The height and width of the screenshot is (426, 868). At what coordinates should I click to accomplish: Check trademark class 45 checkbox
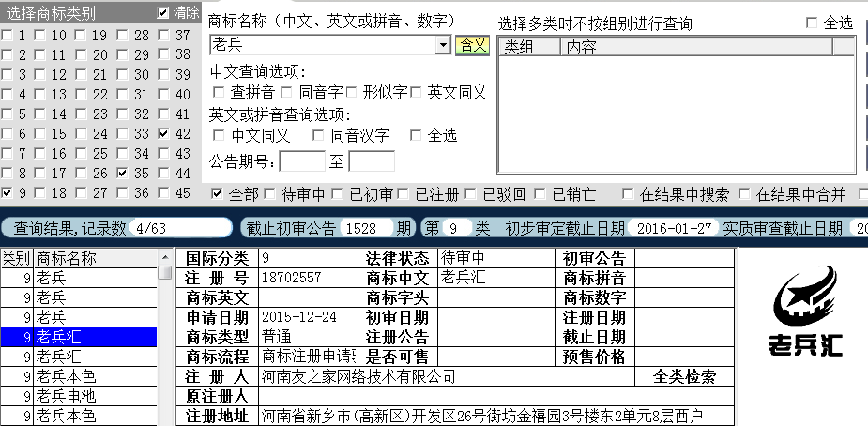164,193
